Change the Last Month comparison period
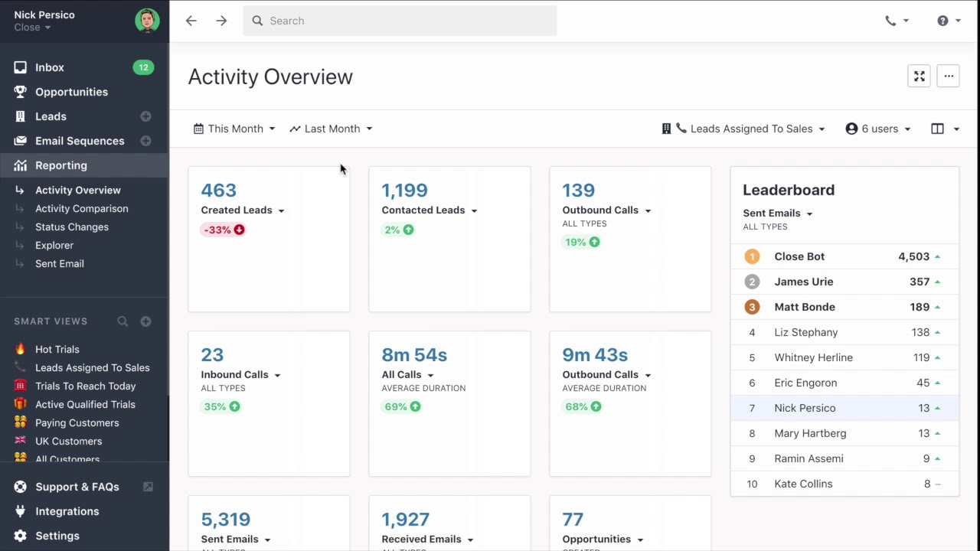This screenshot has height=551, width=980. (331, 129)
